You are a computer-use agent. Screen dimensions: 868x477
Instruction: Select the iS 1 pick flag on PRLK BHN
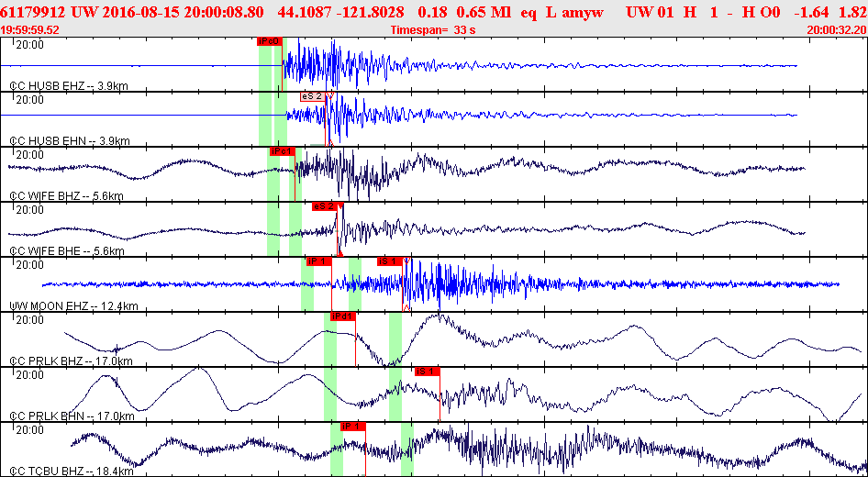point(428,372)
